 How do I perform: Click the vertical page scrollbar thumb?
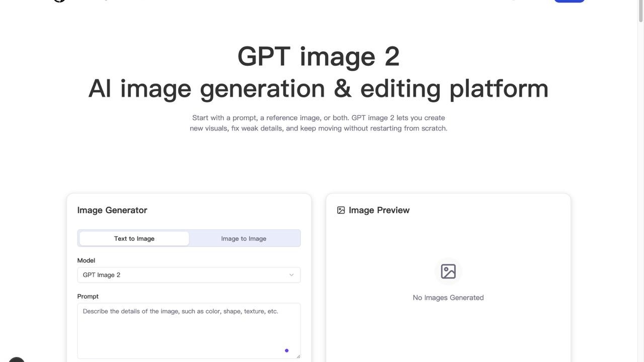click(x=641, y=12)
